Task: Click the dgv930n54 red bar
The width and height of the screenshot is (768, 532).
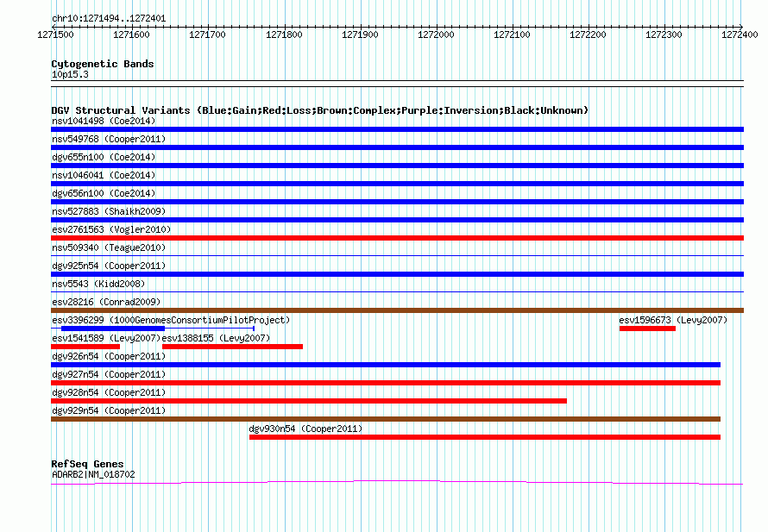Action: (485, 437)
